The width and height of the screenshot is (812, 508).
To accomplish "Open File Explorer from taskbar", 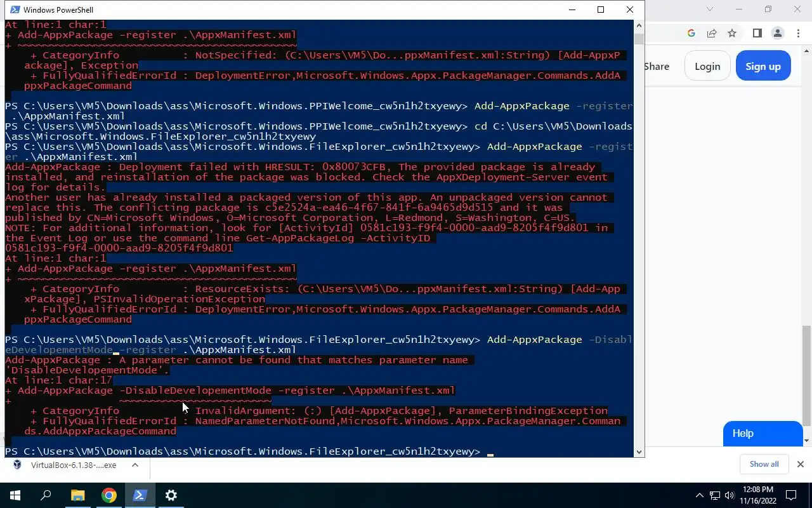I will click(x=77, y=495).
